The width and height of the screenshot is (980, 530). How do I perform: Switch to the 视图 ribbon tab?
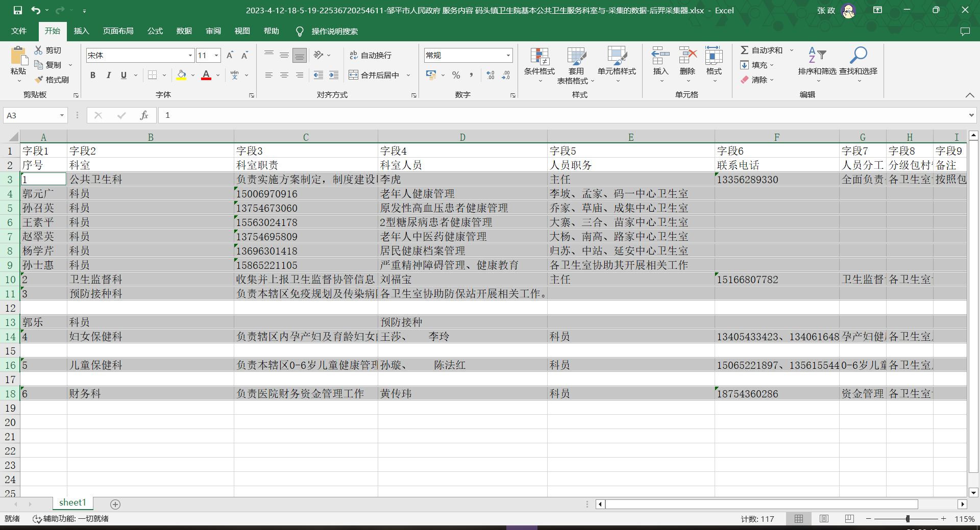(x=242, y=31)
